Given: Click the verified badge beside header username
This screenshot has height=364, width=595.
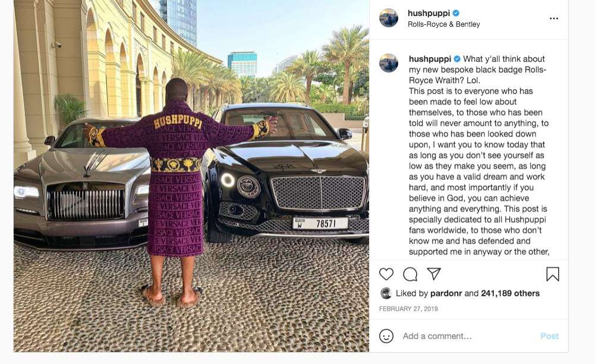Looking at the screenshot, I should coord(456,13).
